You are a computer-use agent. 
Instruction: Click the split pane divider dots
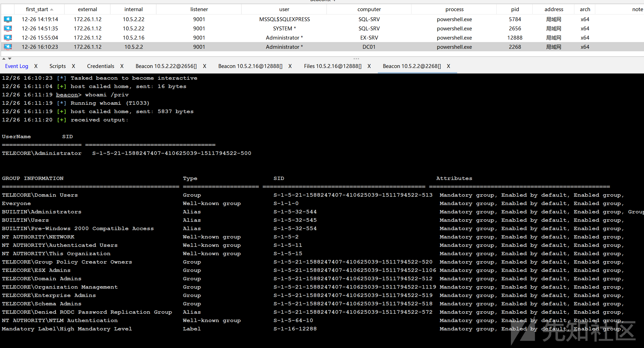point(356,59)
